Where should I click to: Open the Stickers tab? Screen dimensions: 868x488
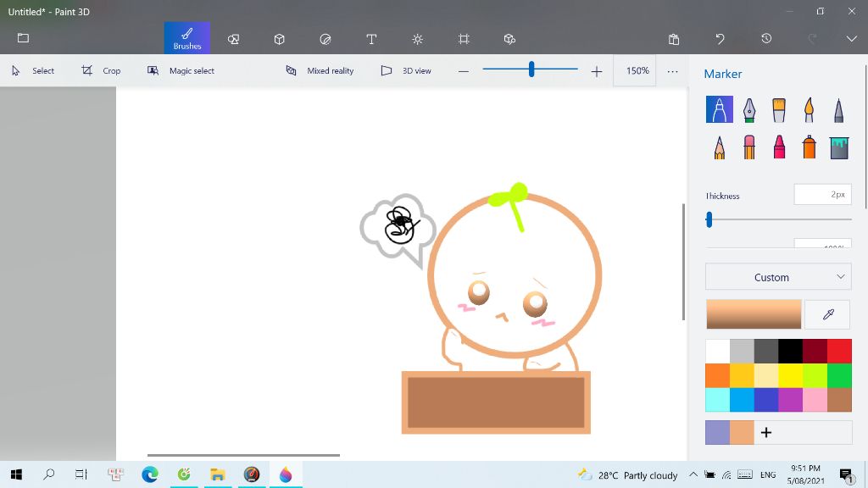(325, 39)
